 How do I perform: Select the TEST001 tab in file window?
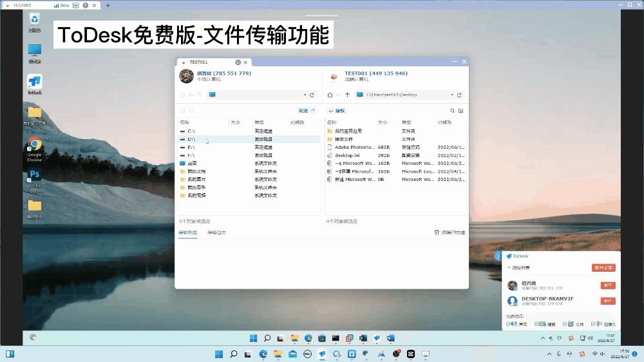(x=214, y=62)
